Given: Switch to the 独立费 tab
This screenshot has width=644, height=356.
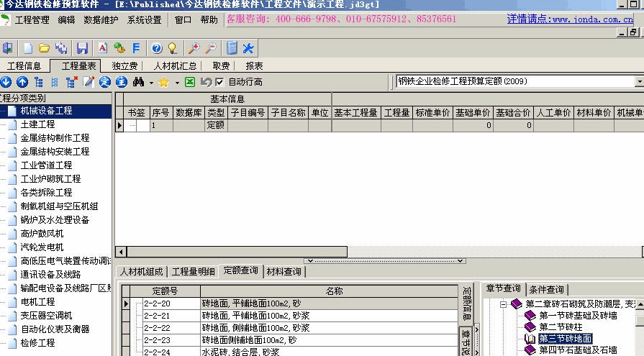Looking at the screenshot, I should click(x=124, y=66).
